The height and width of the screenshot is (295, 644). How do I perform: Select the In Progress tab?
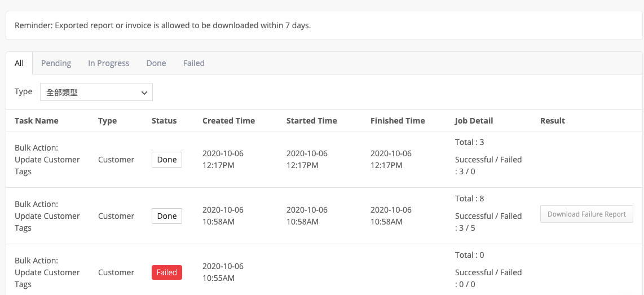pyautogui.click(x=108, y=63)
